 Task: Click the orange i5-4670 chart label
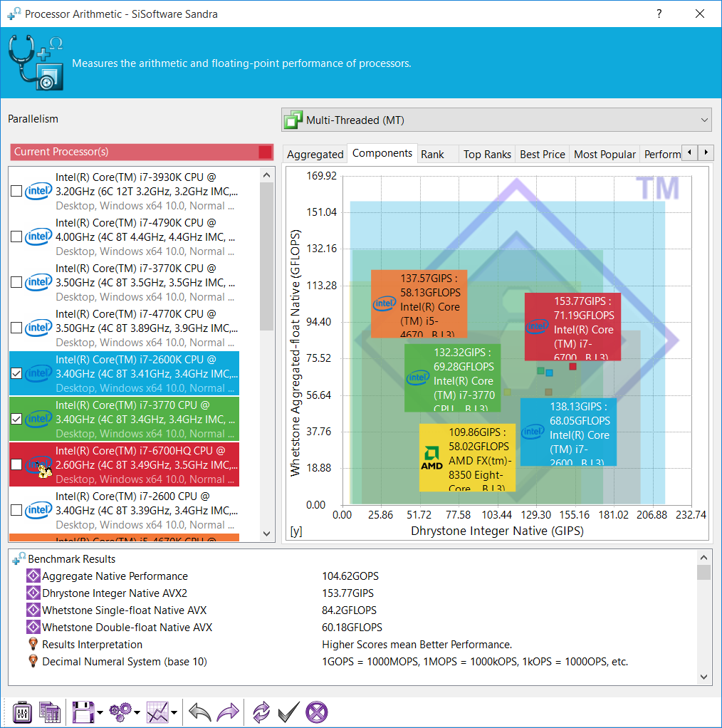(419, 303)
